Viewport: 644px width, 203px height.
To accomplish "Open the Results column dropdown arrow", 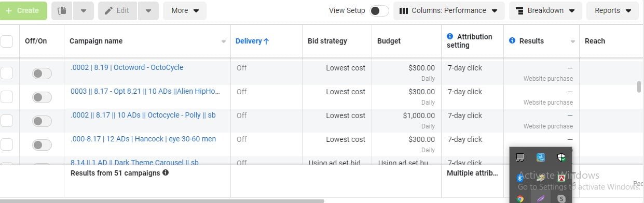I will click(573, 41).
